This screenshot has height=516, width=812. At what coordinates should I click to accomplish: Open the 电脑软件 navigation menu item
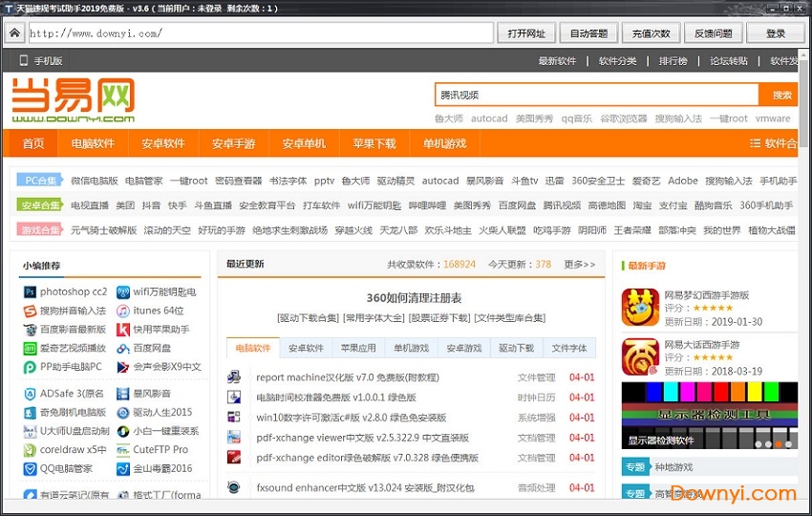[93, 143]
